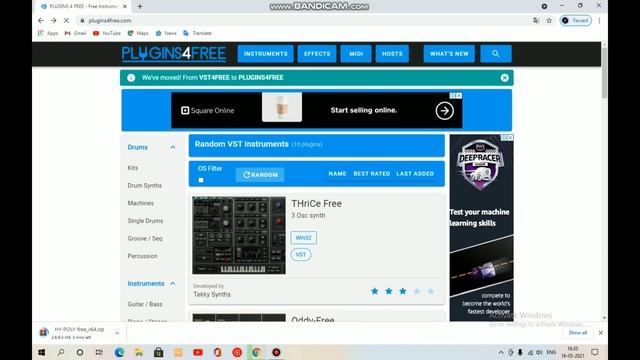
Task: Click the Win32 tag button
Action: [x=303, y=238]
